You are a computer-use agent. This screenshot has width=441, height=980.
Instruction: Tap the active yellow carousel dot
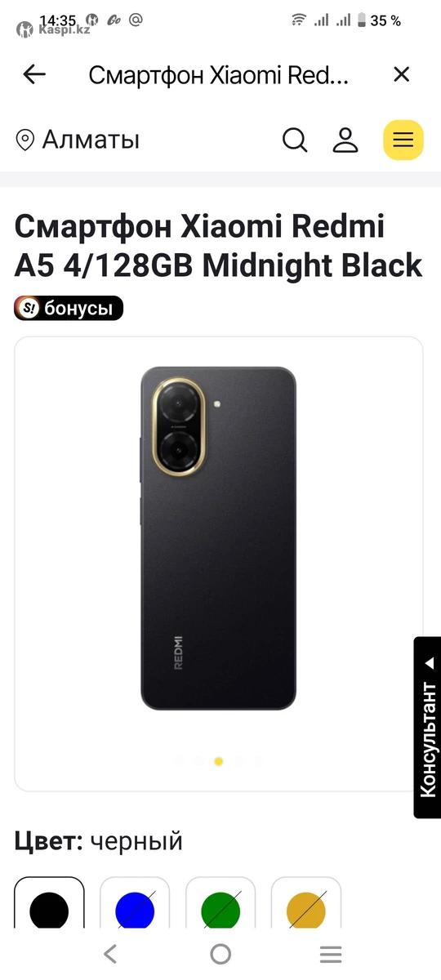219,761
